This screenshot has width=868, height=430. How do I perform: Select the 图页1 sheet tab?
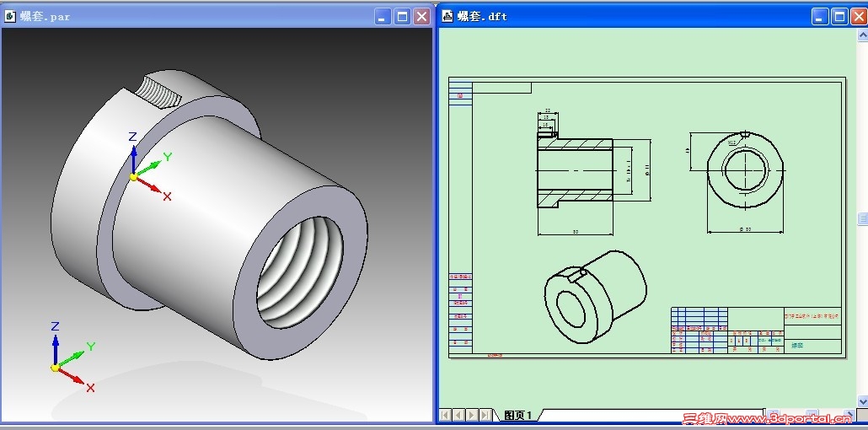(x=517, y=415)
